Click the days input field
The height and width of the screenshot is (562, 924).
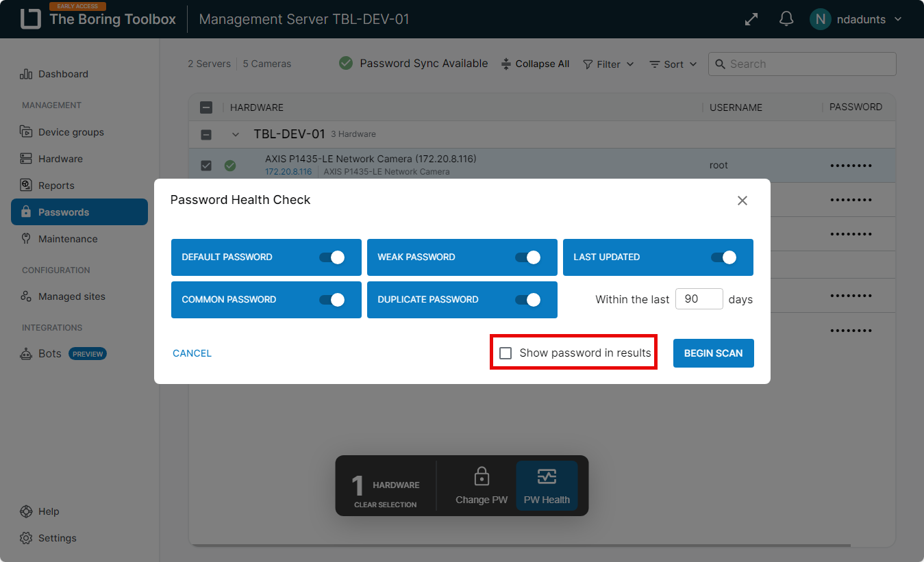point(699,298)
